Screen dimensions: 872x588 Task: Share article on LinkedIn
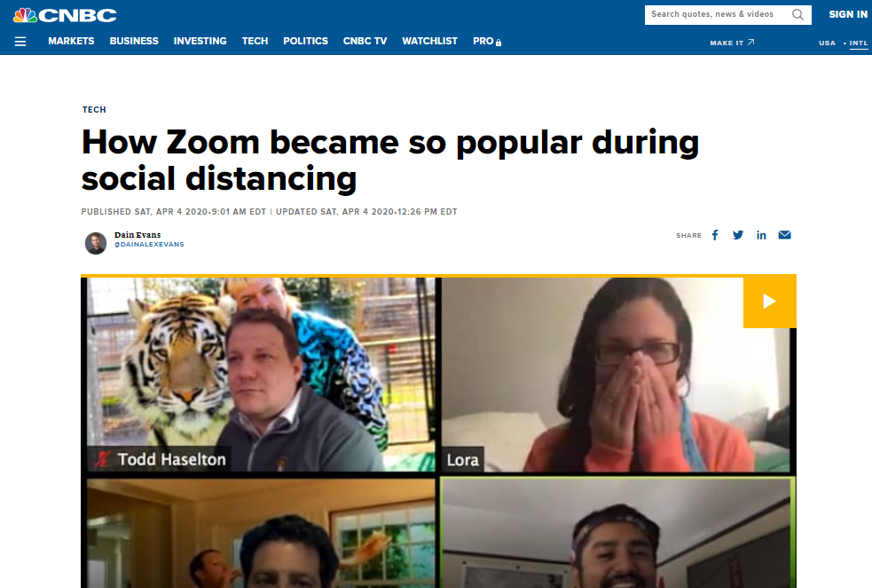[x=761, y=235]
